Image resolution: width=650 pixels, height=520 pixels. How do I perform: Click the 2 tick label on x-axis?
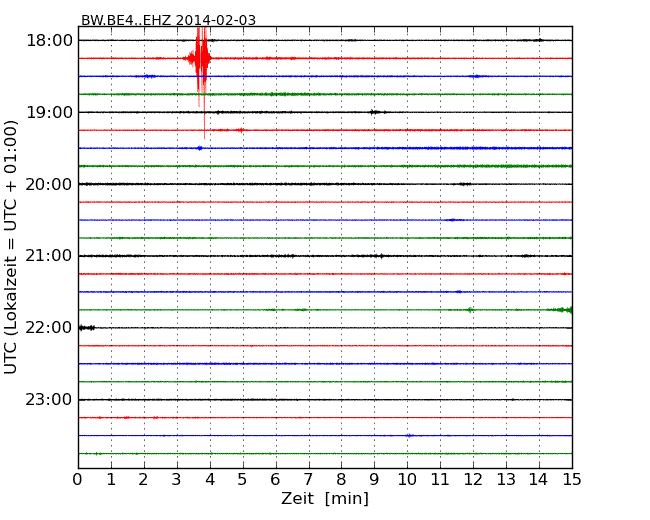click(x=144, y=480)
